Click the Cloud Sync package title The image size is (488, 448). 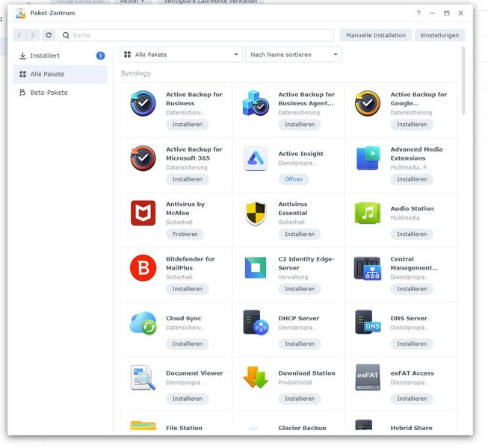click(x=184, y=318)
